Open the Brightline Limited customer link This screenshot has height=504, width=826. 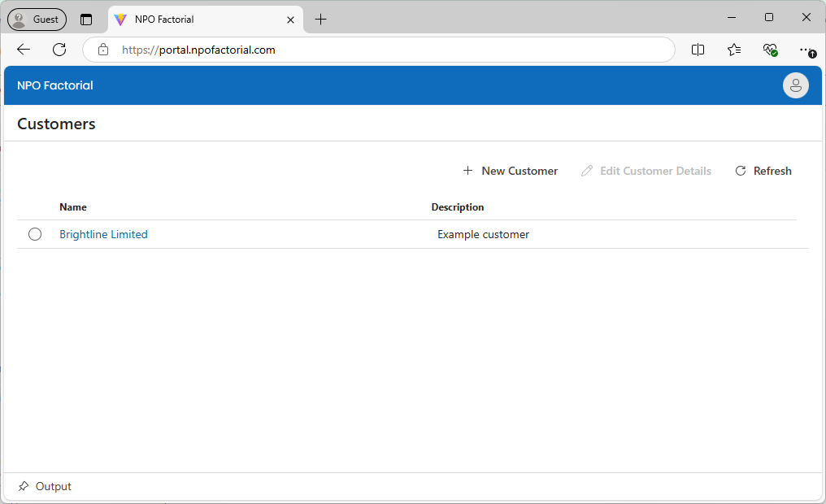click(103, 234)
